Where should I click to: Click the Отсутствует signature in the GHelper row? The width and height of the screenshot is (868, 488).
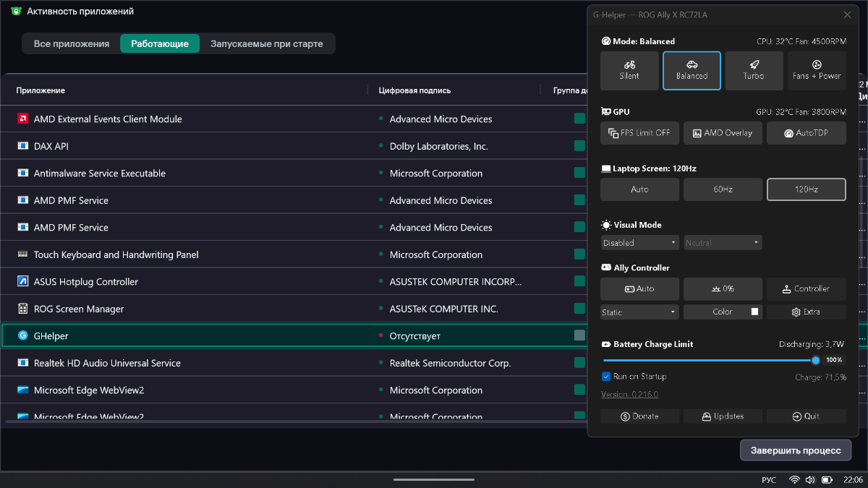[x=415, y=336]
